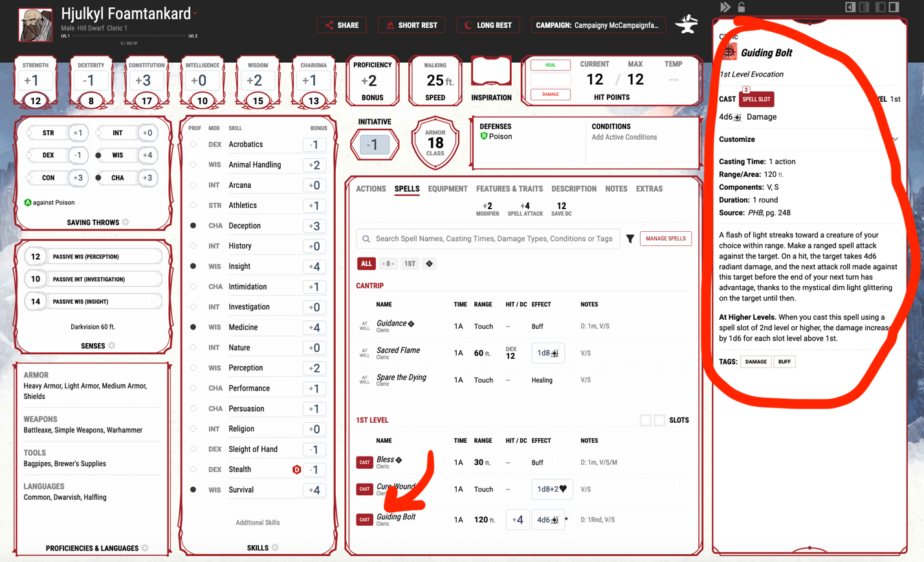Expand the Customize section
Image resolution: width=924 pixels, height=562 pixels.
point(809,139)
